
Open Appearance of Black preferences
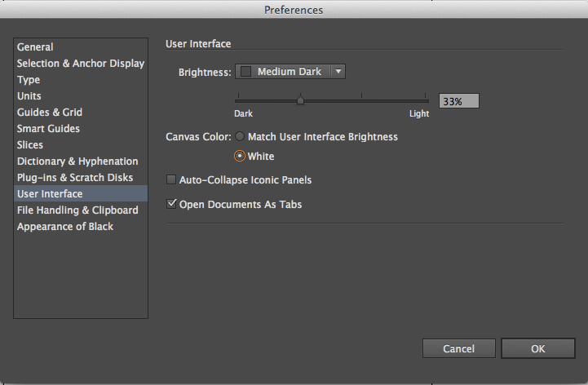click(65, 227)
